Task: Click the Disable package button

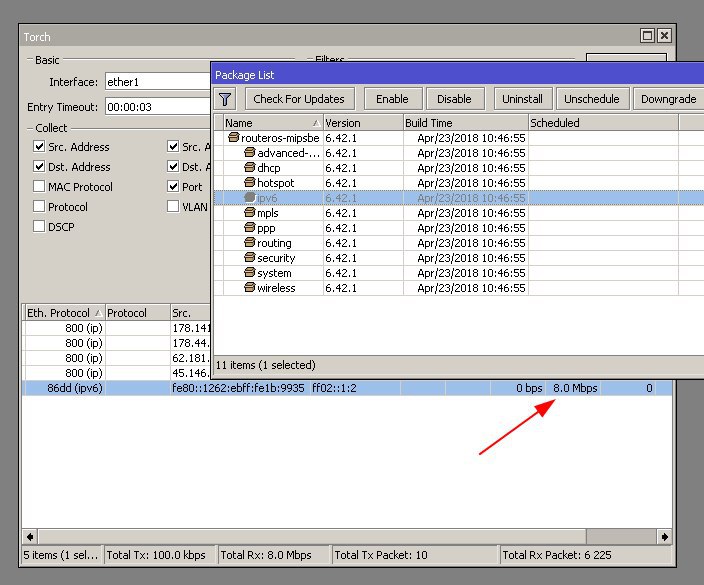Action: pyautogui.click(x=454, y=99)
